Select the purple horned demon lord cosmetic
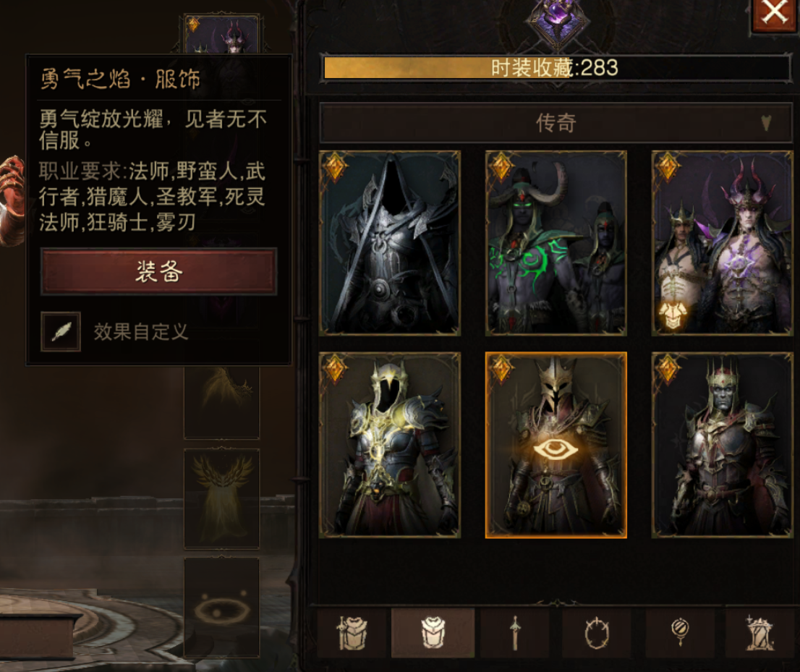This screenshot has height=672, width=800. coord(722,243)
